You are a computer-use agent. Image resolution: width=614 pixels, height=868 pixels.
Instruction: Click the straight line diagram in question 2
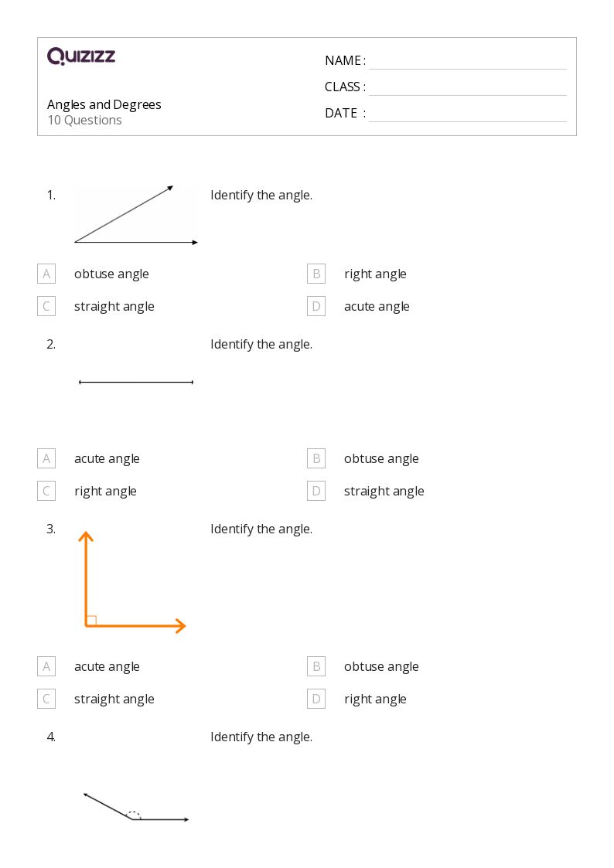pyautogui.click(x=136, y=382)
